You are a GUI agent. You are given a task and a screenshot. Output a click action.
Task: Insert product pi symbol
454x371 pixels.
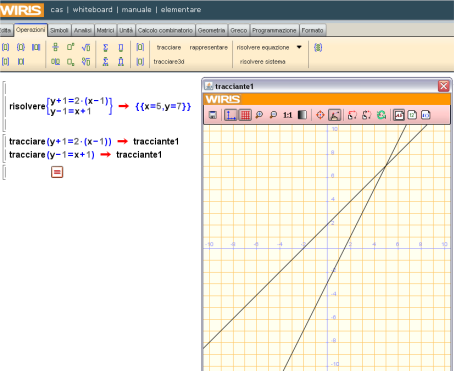121,47
